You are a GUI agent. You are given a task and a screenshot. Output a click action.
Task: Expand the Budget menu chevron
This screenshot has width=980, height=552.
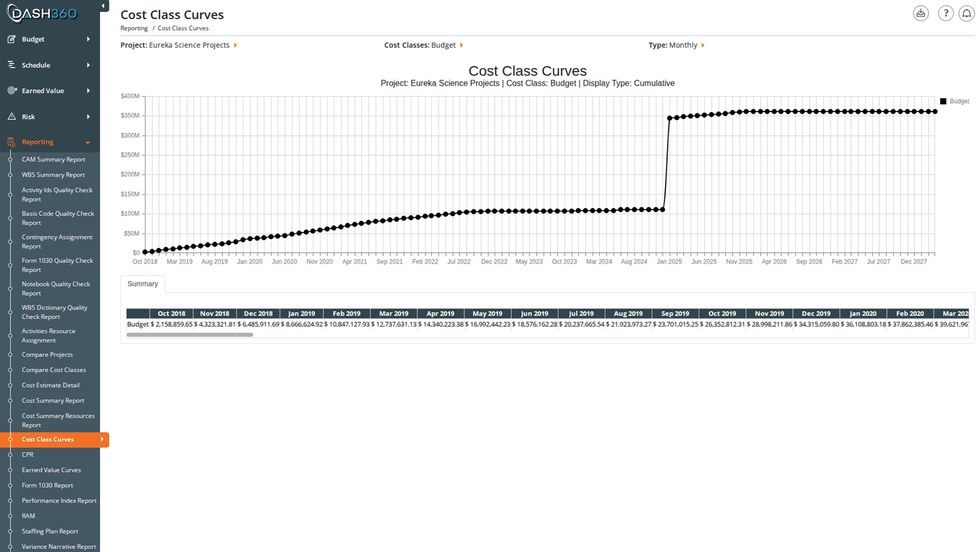(88, 39)
